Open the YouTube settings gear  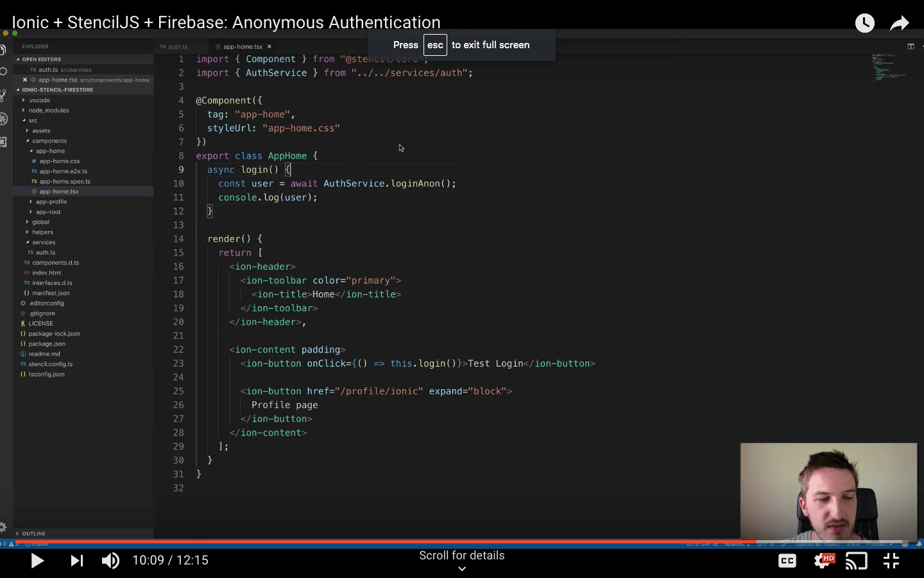pyautogui.click(x=823, y=561)
